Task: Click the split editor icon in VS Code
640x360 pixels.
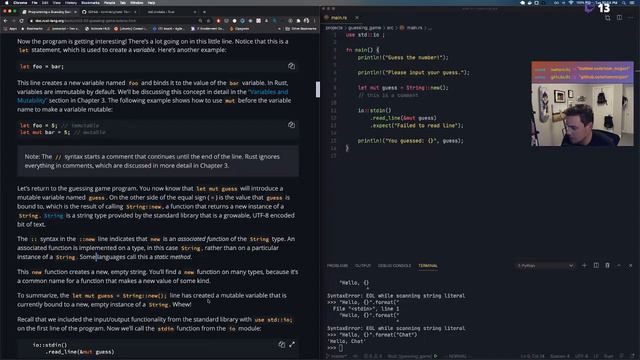Action: (x=619, y=18)
